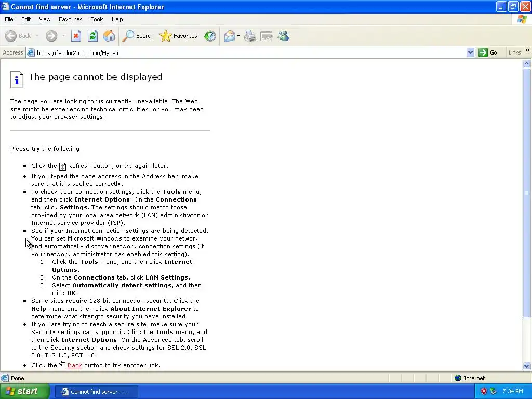Click the Go button
Screen dimensions: 532x399
click(488, 52)
